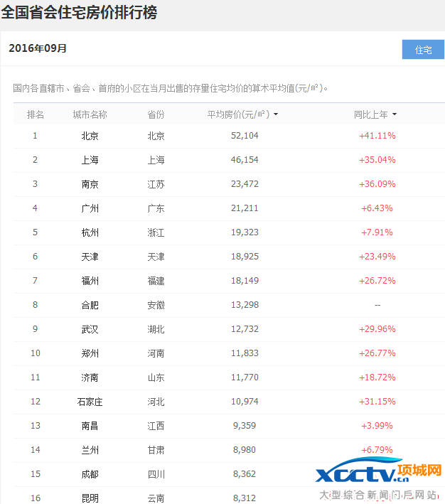445x504 pixels.
Task: Open the 南京 city link
Action: point(90,184)
